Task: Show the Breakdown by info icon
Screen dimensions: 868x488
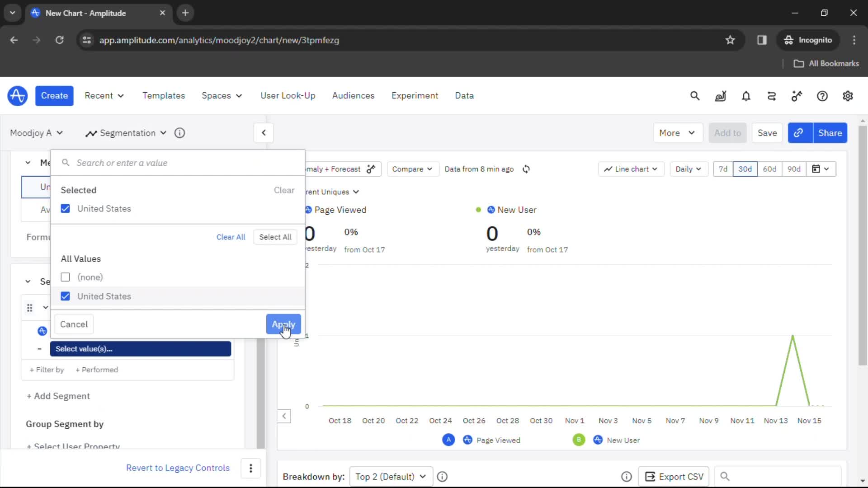Action: 442,477
